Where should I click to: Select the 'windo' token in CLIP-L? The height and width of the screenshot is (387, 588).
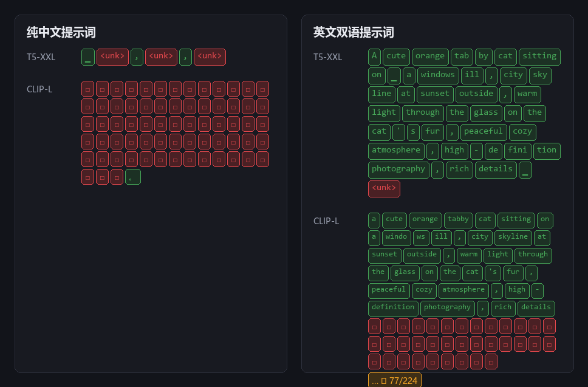pyautogui.click(x=397, y=238)
